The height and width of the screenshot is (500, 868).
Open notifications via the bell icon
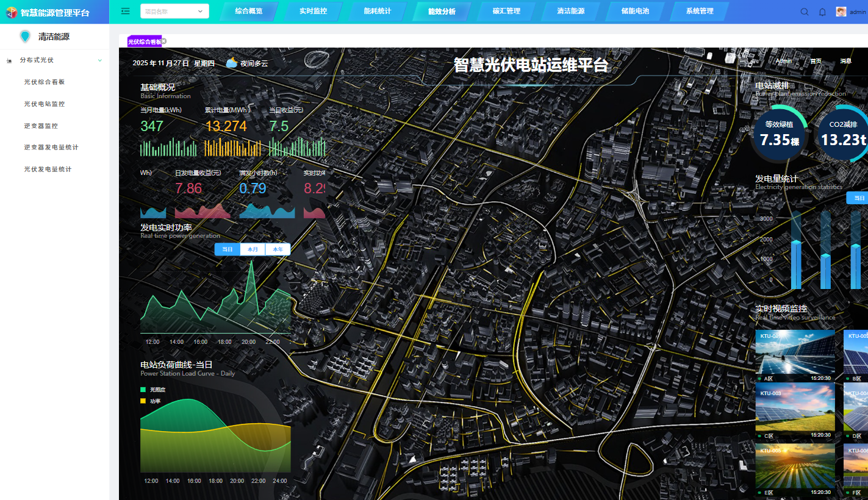[822, 12]
